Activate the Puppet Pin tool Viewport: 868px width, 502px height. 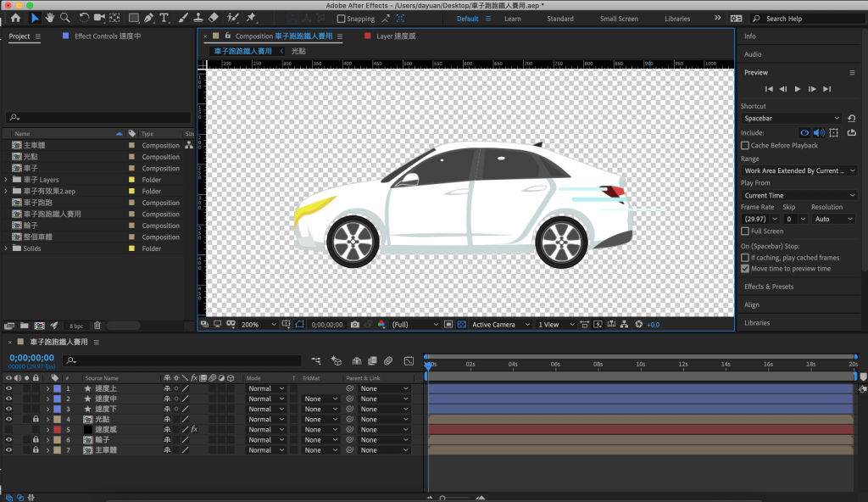tap(252, 18)
